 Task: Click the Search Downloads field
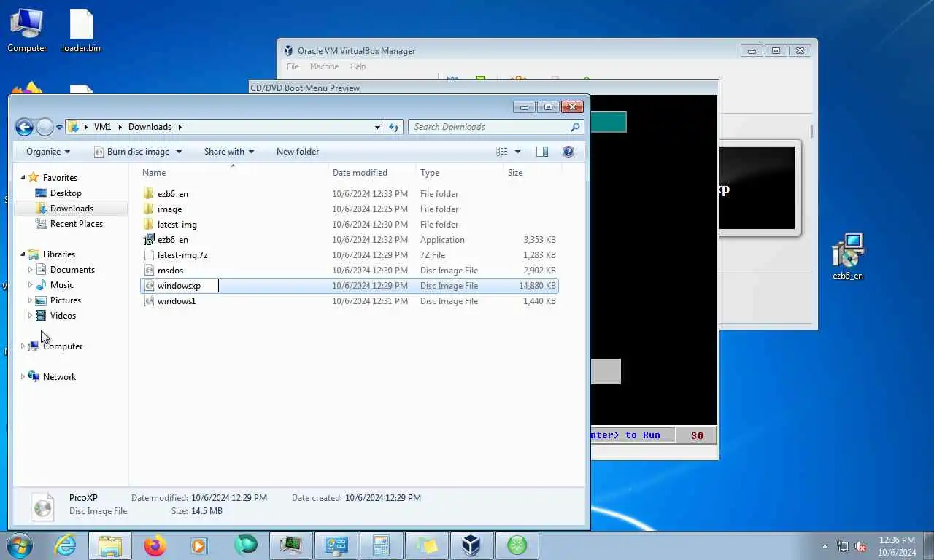pyautogui.click(x=496, y=127)
